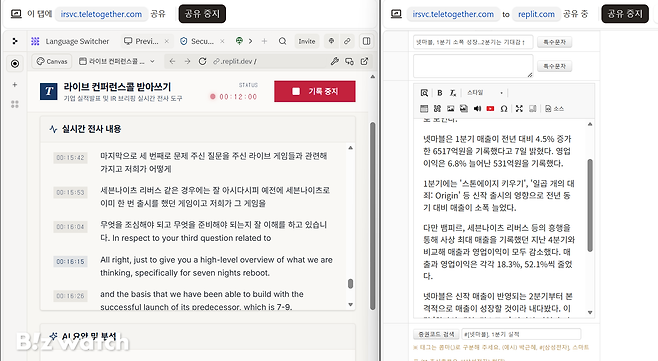The width and height of the screenshot is (658, 361).
Task: Click the 종목코드 검색 button
Action: click(x=436, y=334)
